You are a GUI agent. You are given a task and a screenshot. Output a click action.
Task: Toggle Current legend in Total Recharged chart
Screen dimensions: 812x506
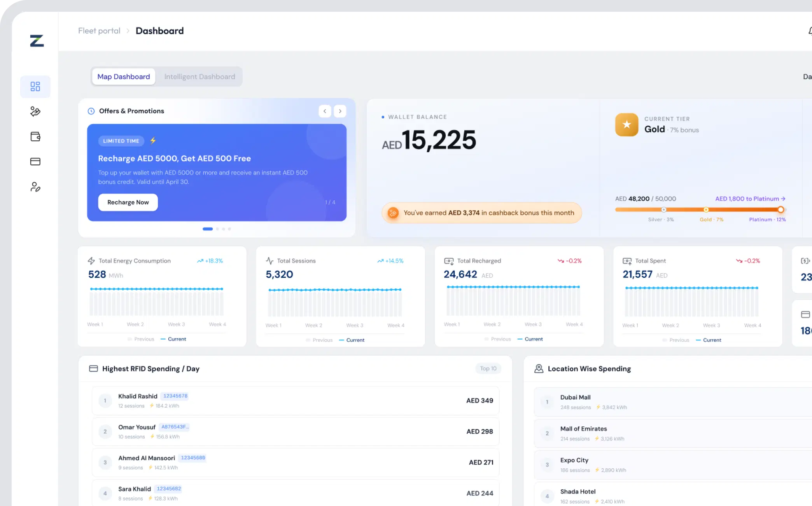pos(530,339)
